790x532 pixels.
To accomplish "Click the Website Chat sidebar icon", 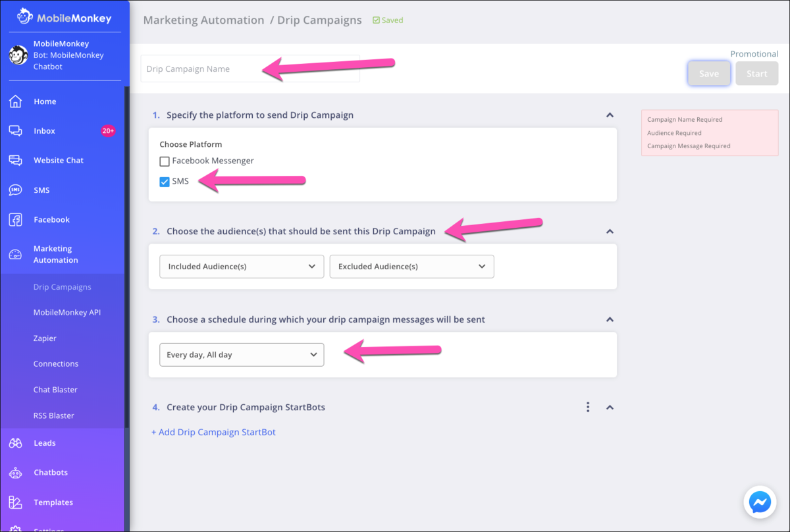I will [16, 160].
